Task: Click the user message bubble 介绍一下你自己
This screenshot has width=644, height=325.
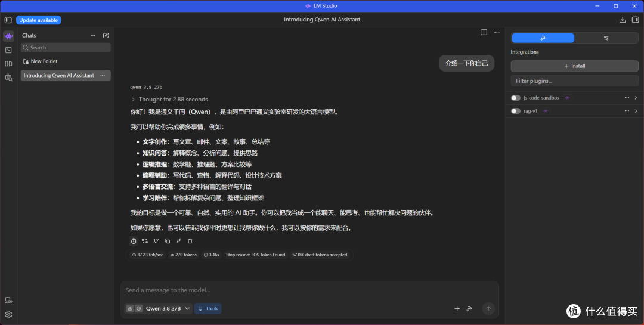Action: (x=466, y=64)
